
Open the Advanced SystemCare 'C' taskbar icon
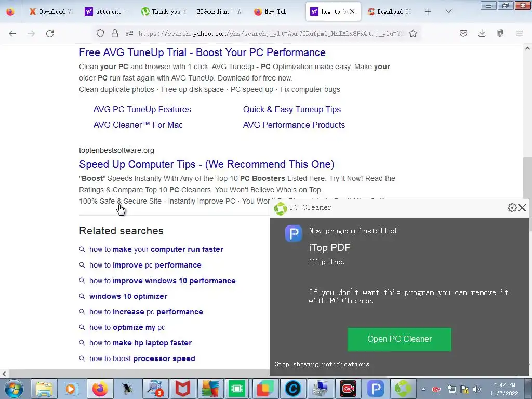coord(293,389)
